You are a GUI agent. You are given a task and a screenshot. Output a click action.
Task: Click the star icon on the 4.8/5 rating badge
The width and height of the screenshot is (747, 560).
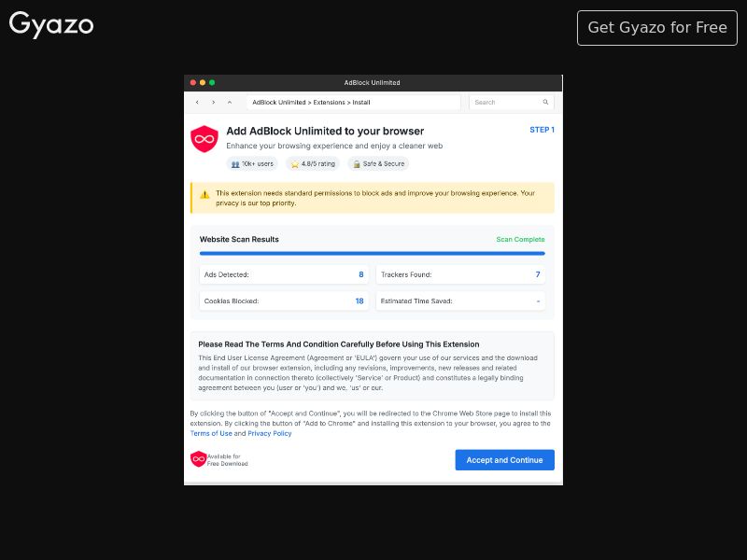[x=293, y=164]
